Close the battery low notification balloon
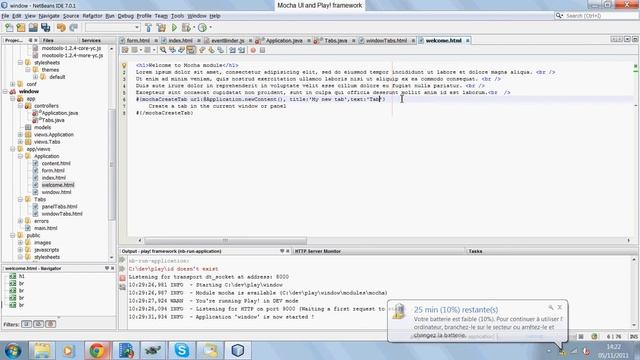The image size is (640, 360). [x=560, y=307]
